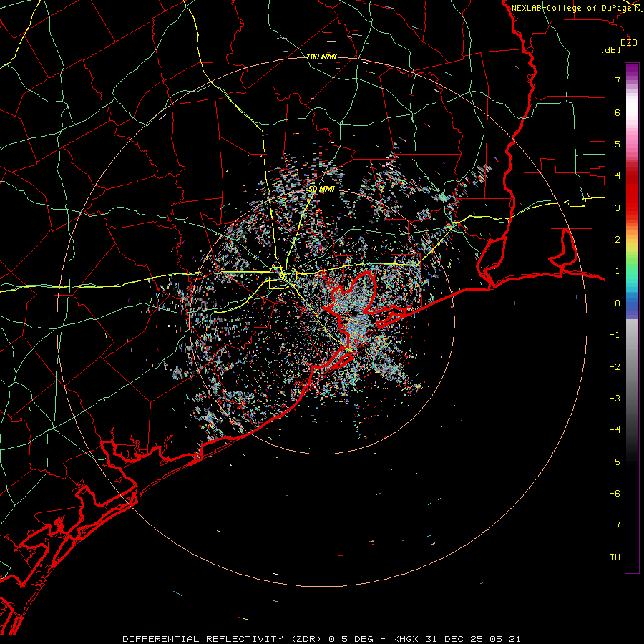
Task: Click the "05:21" timestamp
Action: tap(505, 639)
